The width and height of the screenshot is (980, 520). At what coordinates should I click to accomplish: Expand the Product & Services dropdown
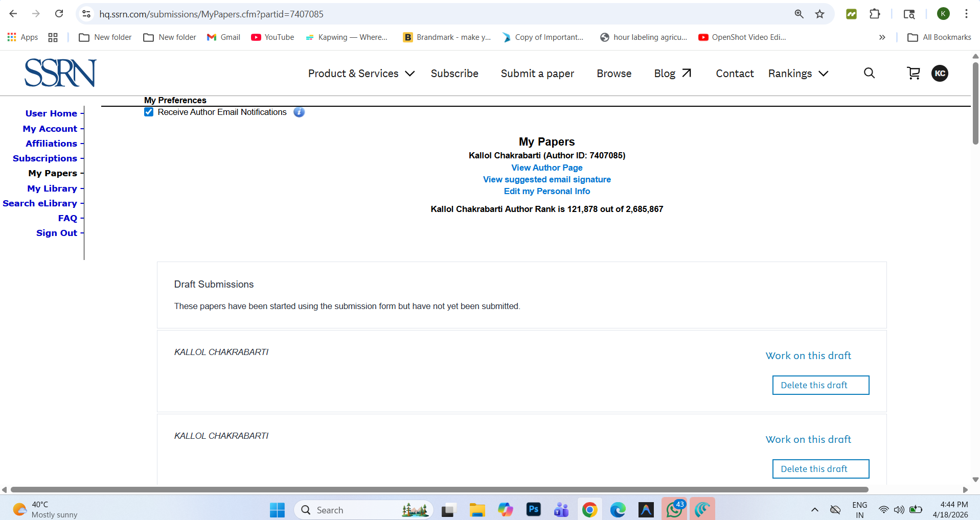[361, 74]
